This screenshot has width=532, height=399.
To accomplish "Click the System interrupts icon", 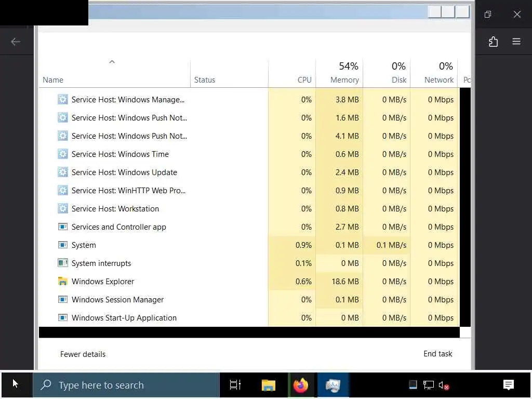I will coord(63,263).
